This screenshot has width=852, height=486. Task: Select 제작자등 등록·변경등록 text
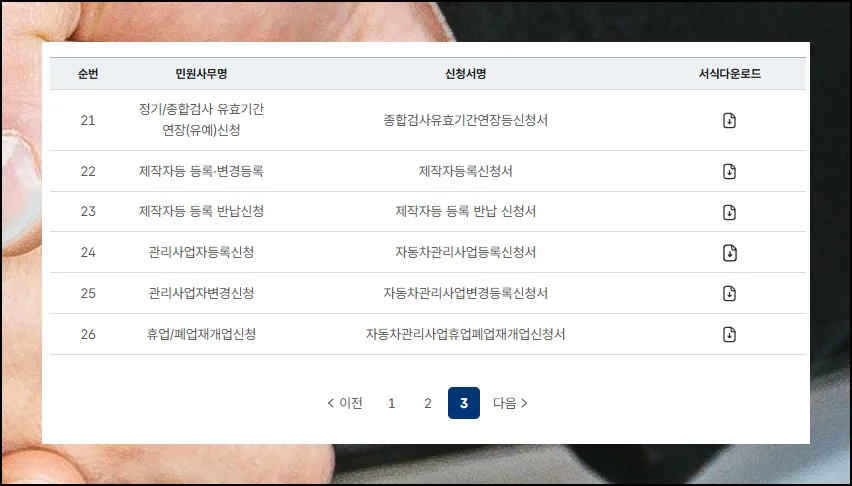pyautogui.click(x=201, y=171)
